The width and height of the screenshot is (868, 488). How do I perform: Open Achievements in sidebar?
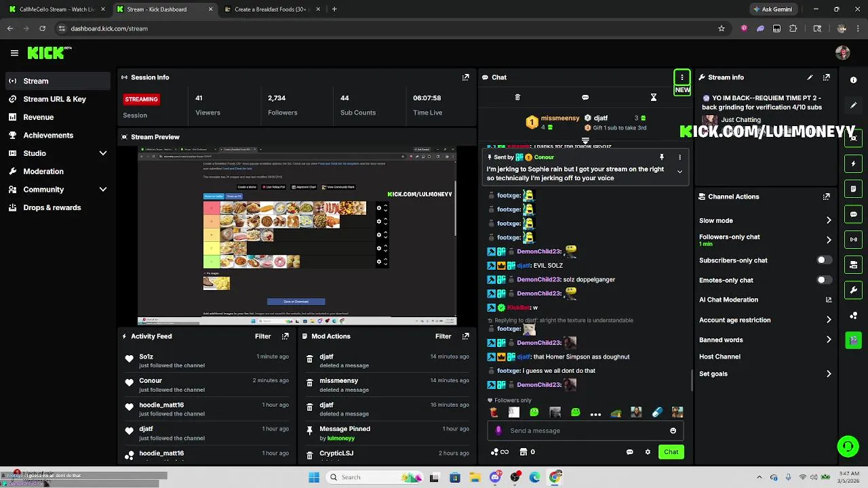(x=57, y=135)
